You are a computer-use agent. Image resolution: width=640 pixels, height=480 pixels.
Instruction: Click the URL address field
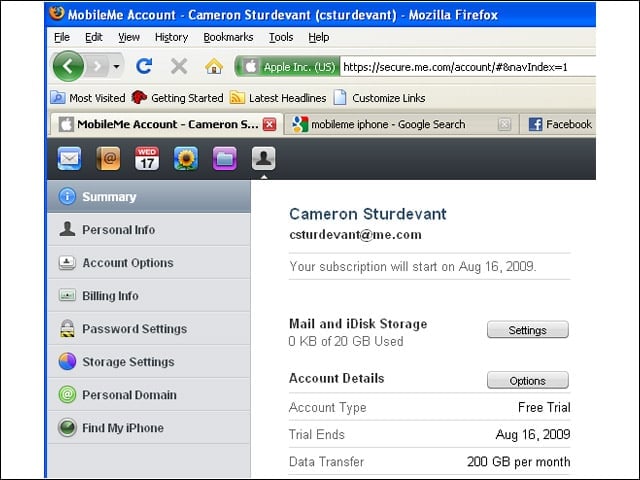468,67
